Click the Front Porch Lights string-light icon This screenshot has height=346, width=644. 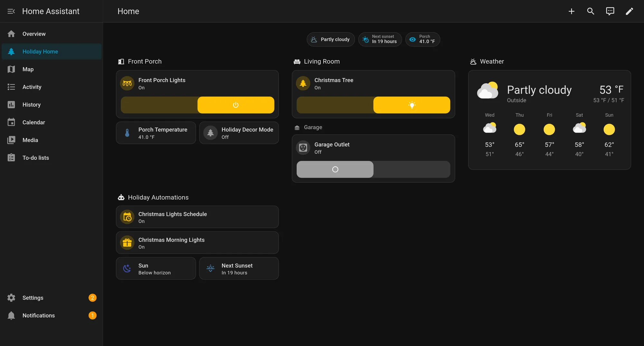127,83
